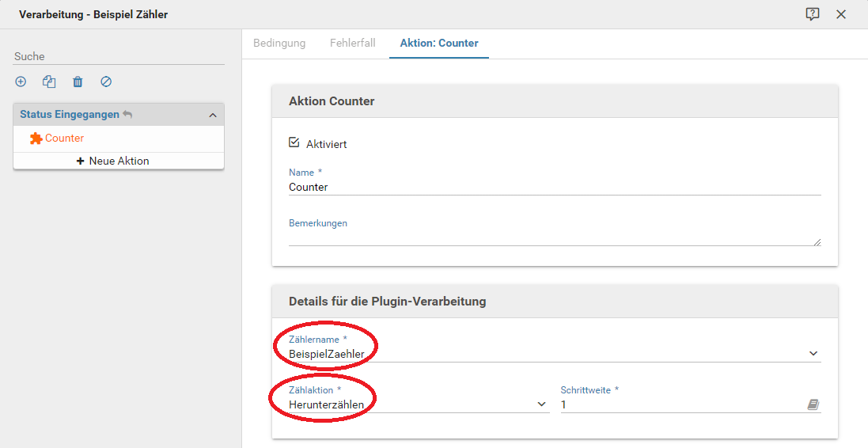Click the Neue Aktion button
The image size is (868, 448).
112,161
